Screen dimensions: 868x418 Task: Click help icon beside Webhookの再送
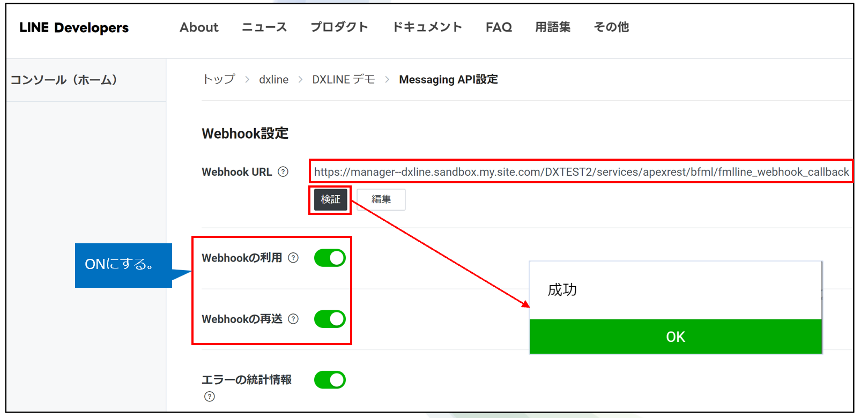click(x=293, y=319)
